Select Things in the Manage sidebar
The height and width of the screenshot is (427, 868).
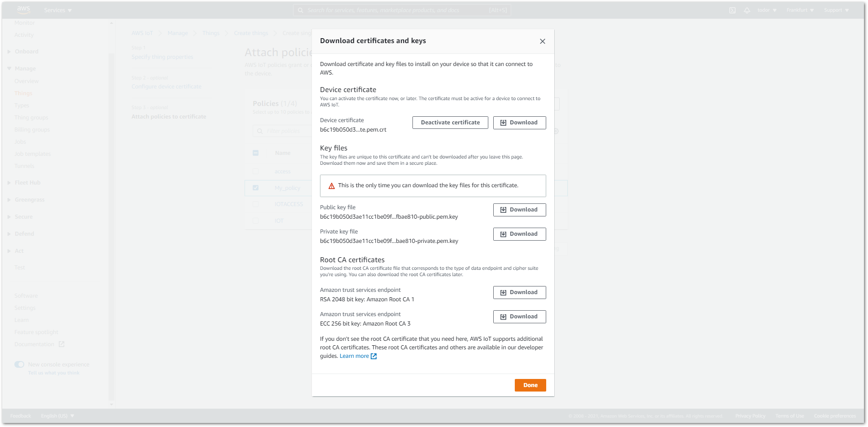(x=23, y=93)
